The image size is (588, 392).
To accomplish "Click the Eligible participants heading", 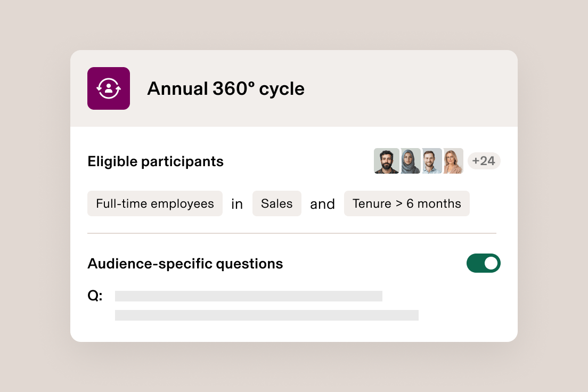I will (156, 161).
